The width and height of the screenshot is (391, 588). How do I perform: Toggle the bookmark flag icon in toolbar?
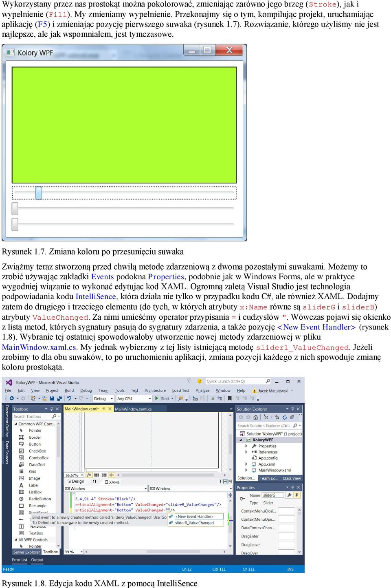coord(229,398)
